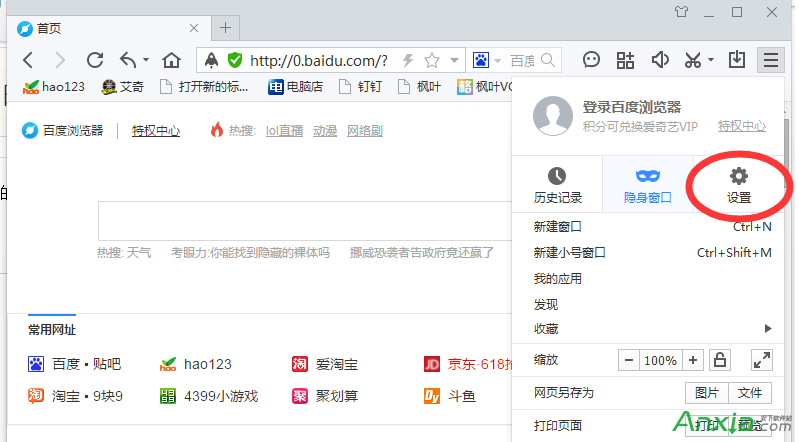Image resolution: width=799 pixels, height=442 pixels.
Task: Click the hamburger main menu button
Action: pyautogui.click(x=771, y=60)
